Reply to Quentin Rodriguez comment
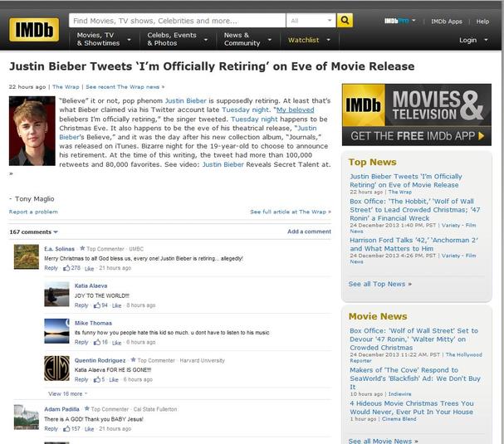The width and height of the screenshot is (504, 444). pos(81,379)
